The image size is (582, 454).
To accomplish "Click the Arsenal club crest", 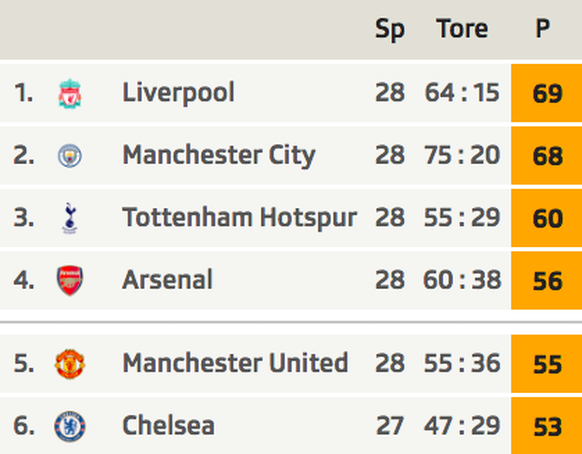I will pyautogui.click(x=70, y=280).
